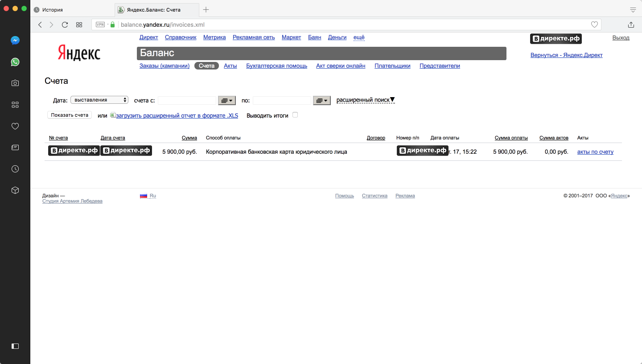Image resolution: width=642 pixels, height=364 pixels.
Task: Switch to the 'История' browser tab
Action: 71,9
